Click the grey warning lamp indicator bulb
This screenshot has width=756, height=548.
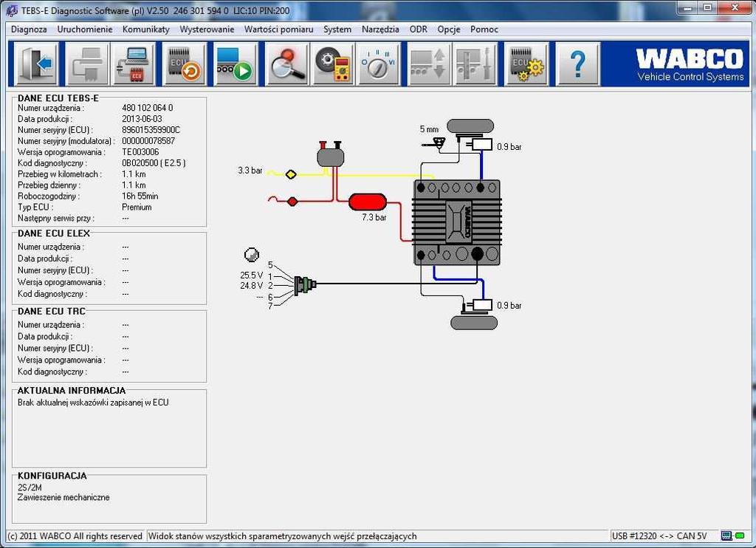click(252, 254)
